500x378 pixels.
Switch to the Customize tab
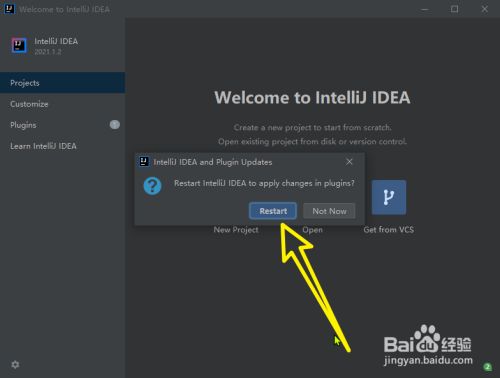click(x=63, y=104)
